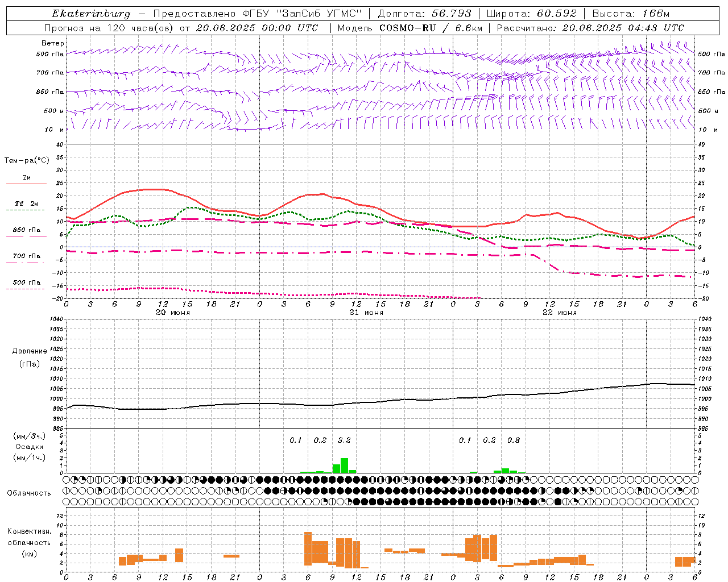Click the 'Модель COSMO-RU / 6.6км' label
Screen dimensions: 728x582
point(410,28)
